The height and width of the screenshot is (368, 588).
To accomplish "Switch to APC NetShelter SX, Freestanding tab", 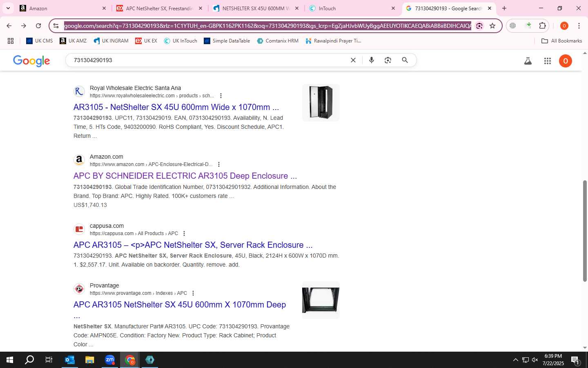I will tap(159, 8).
